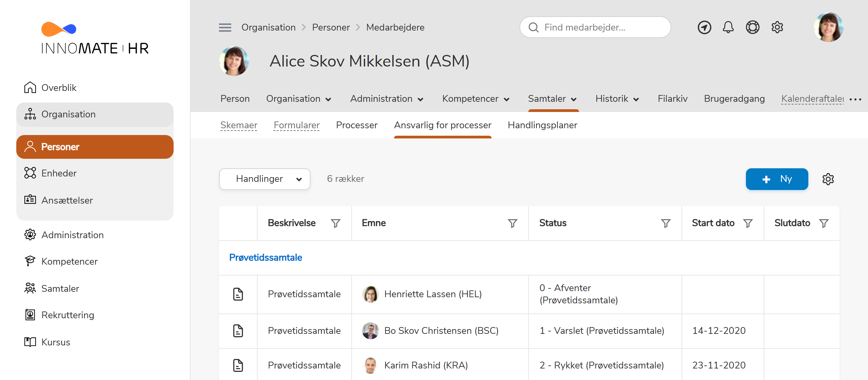Open the hamburger menu icon
Viewport: 868px width, 380px height.
coord(225,27)
